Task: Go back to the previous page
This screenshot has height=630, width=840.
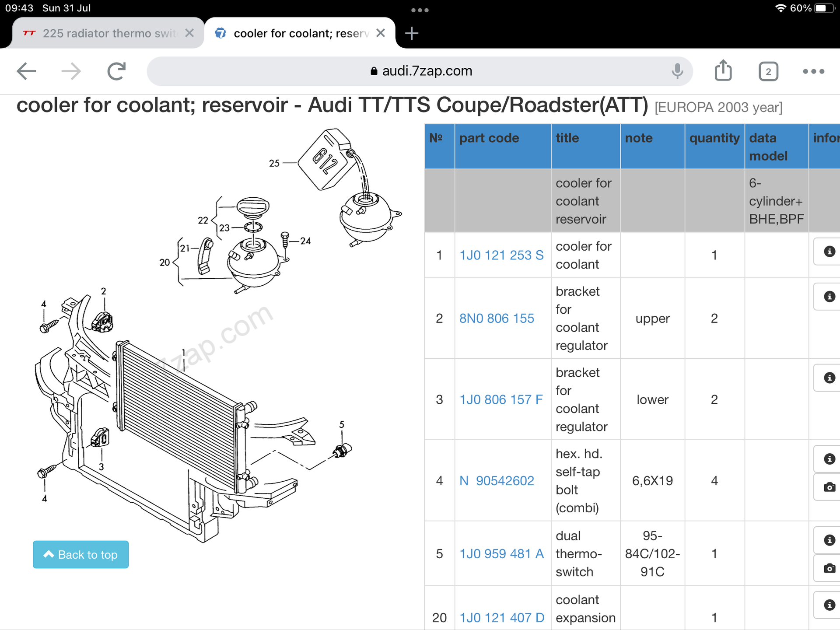Action: point(26,71)
